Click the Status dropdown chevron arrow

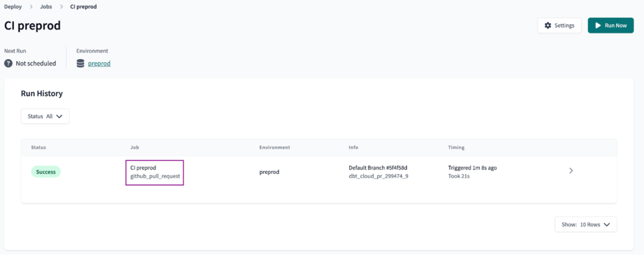coord(59,116)
